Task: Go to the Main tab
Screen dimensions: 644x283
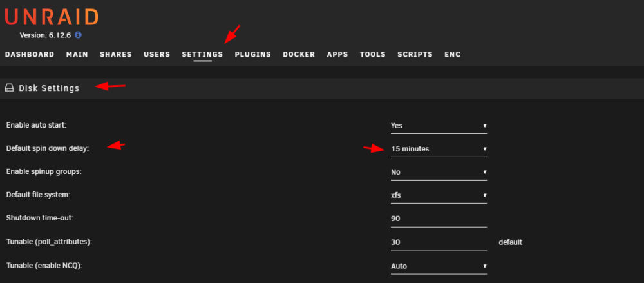Action: click(77, 54)
